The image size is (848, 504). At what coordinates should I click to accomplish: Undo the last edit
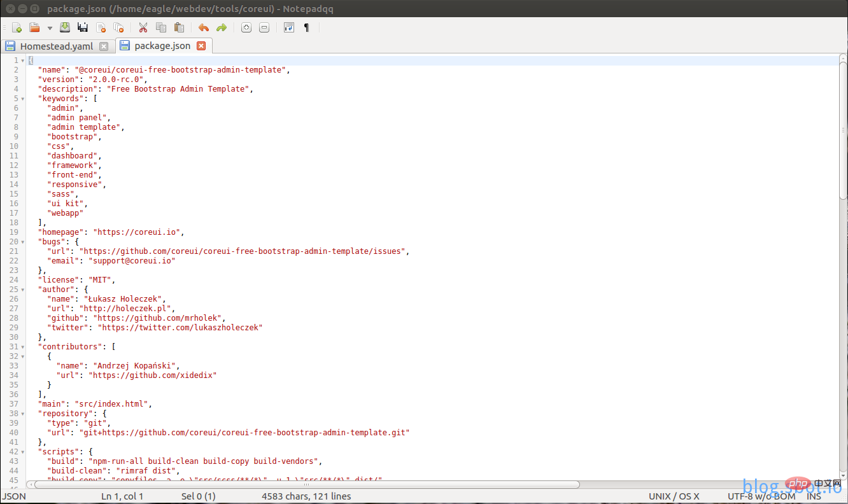(x=204, y=27)
